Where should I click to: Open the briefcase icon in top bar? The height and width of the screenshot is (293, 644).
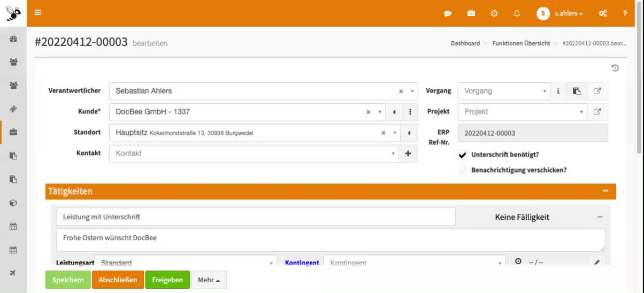(471, 13)
